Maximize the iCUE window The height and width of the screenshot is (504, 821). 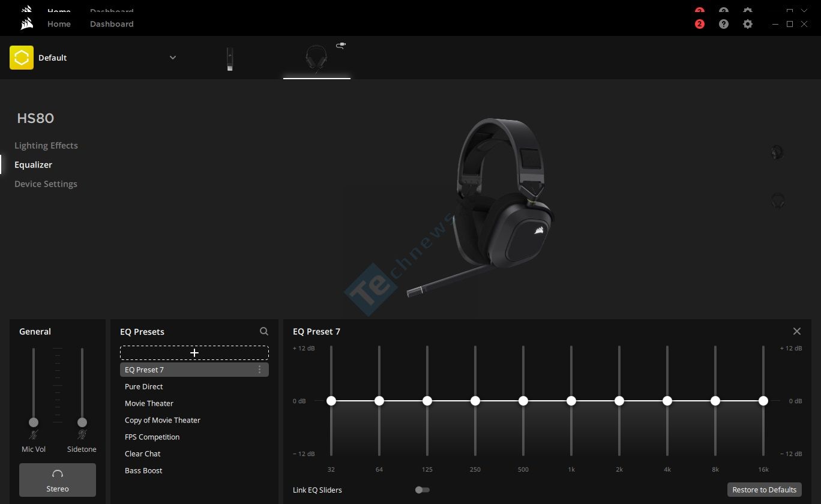pos(790,24)
